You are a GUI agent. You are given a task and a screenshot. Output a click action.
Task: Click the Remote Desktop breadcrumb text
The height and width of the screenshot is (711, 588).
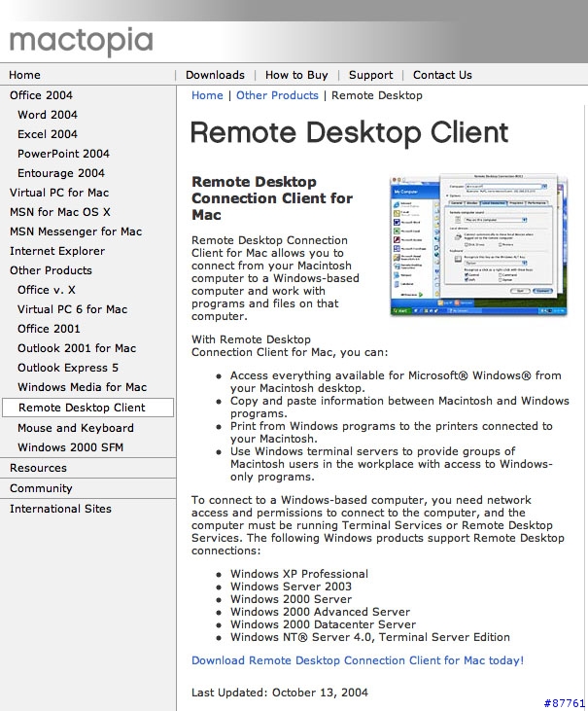[377, 95]
